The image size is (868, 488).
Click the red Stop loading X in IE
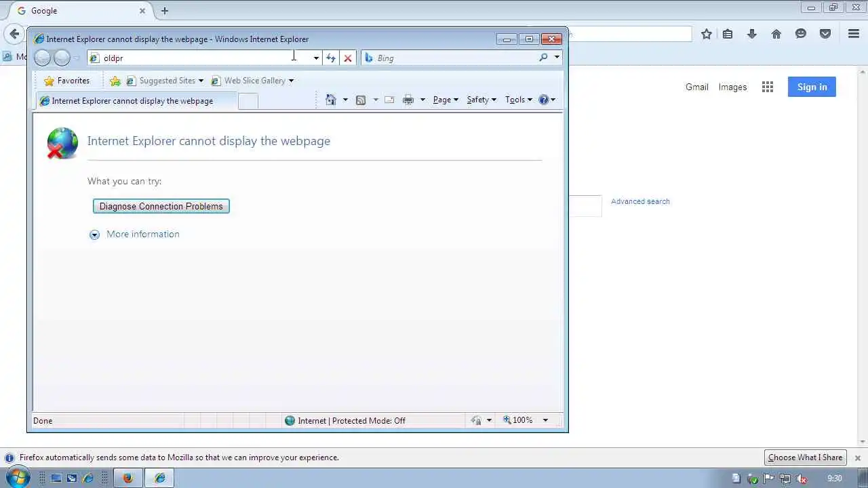coord(348,58)
